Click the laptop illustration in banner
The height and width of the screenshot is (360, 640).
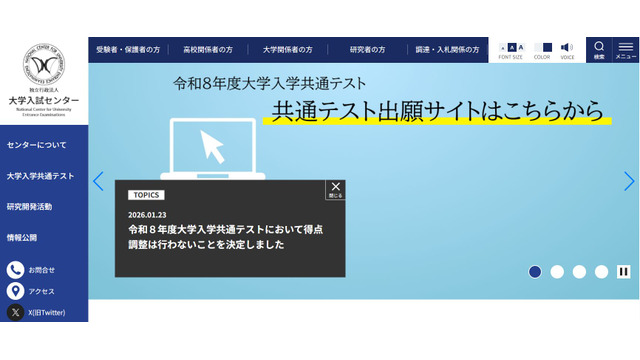(x=213, y=149)
